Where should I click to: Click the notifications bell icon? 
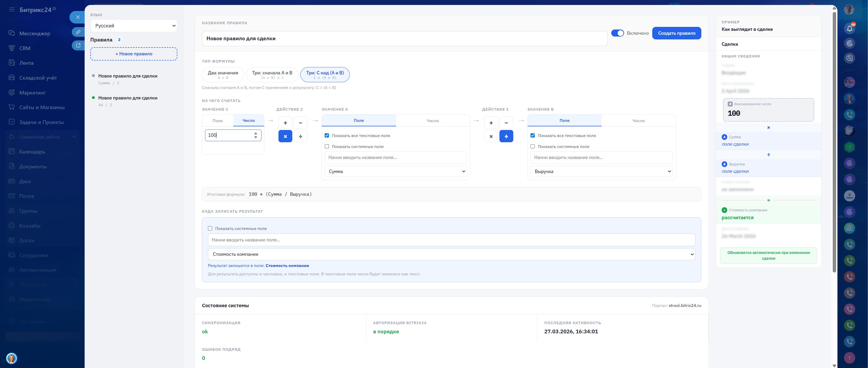coord(849,28)
